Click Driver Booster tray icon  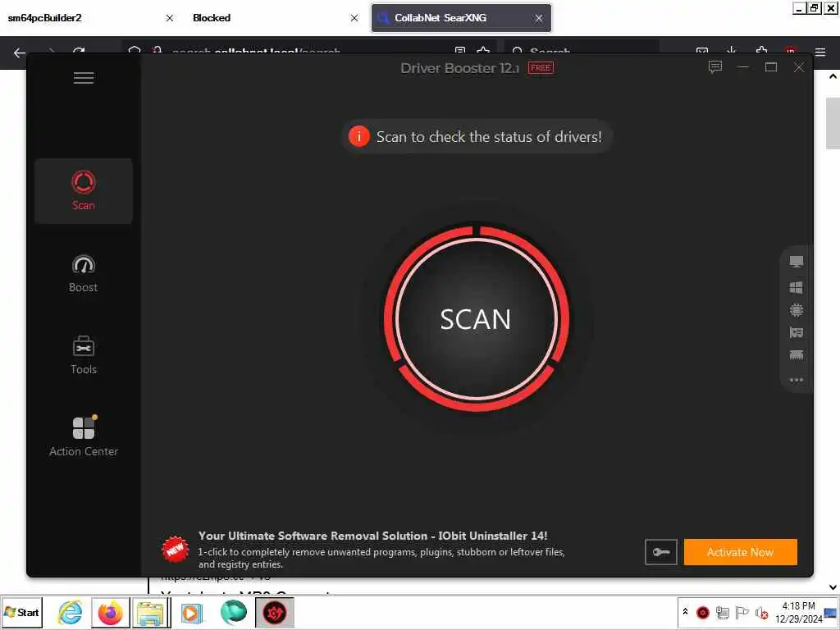(703, 612)
